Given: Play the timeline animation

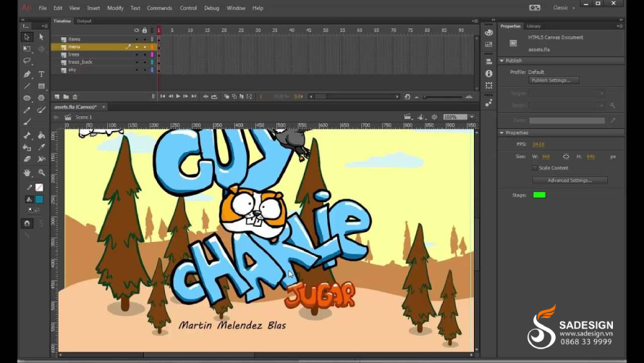Looking at the screenshot, I should tap(178, 96).
